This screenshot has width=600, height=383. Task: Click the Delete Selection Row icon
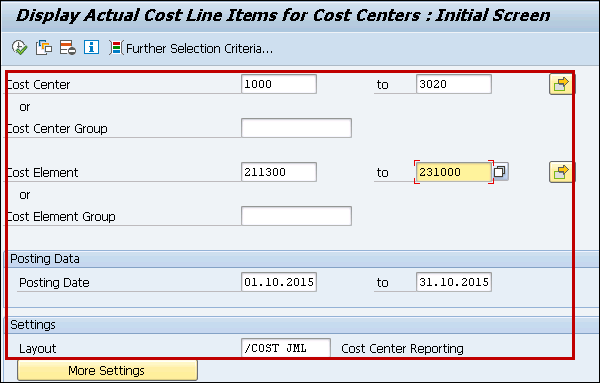[68, 48]
